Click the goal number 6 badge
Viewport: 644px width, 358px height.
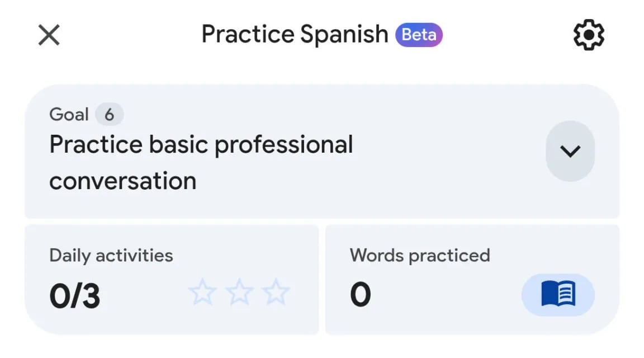109,115
